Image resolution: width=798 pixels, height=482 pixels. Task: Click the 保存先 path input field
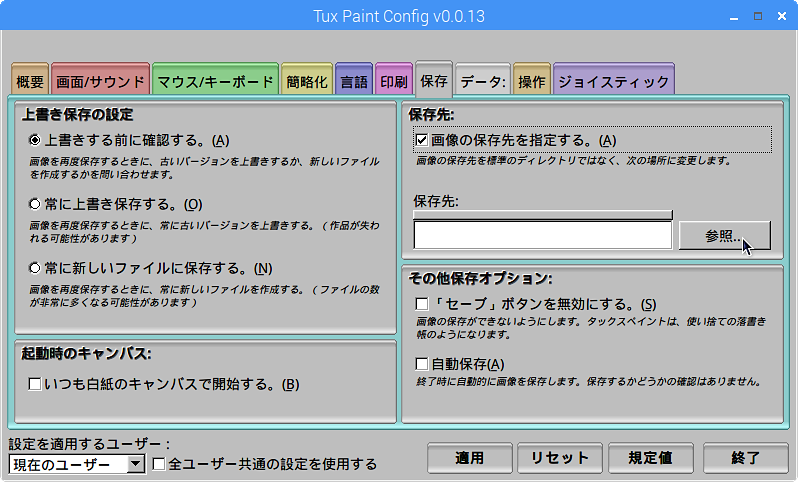point(543,236)
